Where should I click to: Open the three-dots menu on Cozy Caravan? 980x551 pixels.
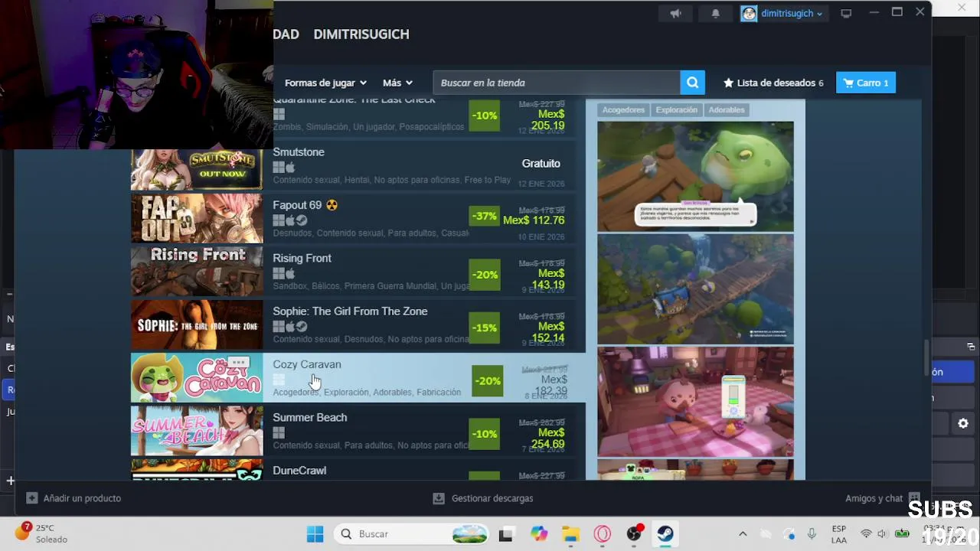coord(239,362)
